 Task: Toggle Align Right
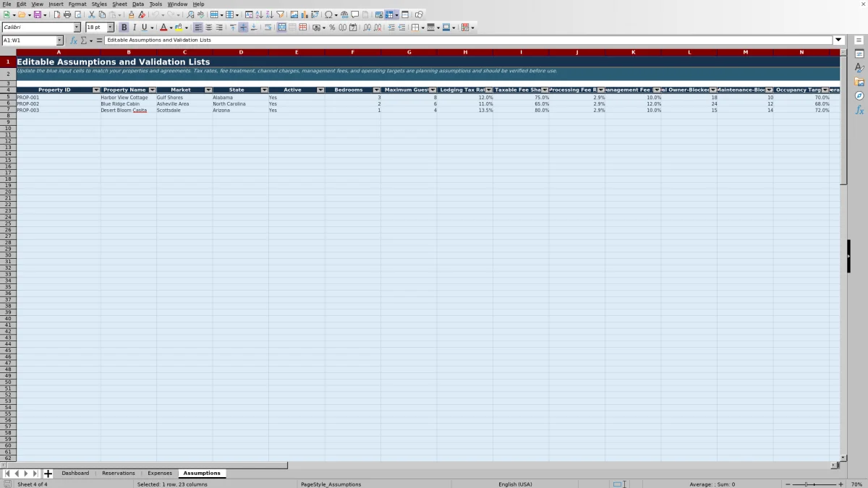click(x=219, y=27)
